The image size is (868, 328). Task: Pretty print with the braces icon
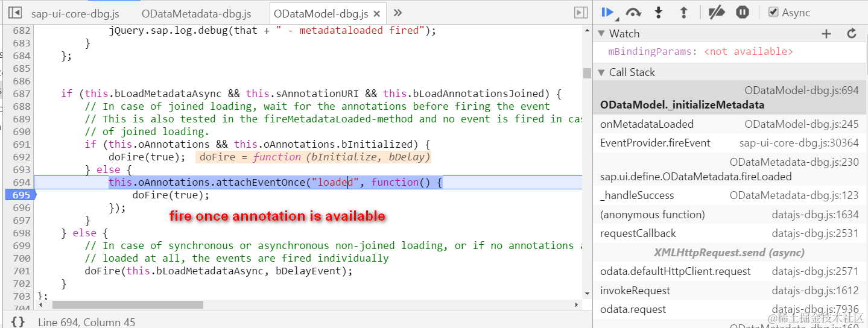19,322
